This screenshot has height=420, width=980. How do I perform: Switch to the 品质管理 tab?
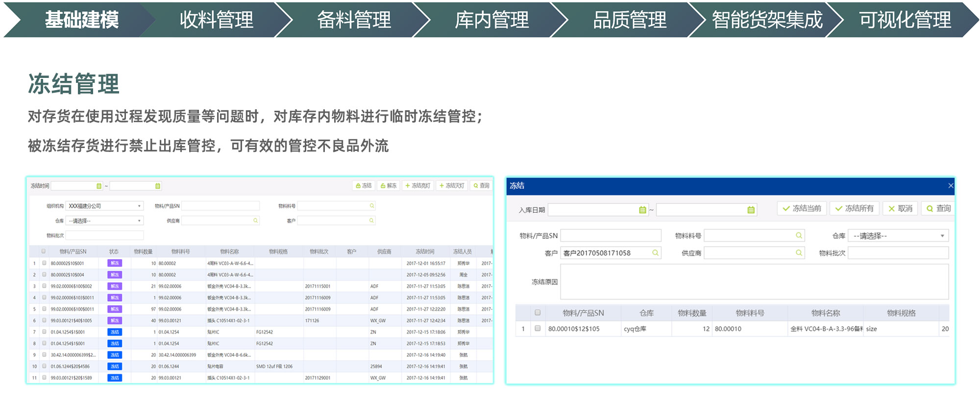(x=629, y=20)
